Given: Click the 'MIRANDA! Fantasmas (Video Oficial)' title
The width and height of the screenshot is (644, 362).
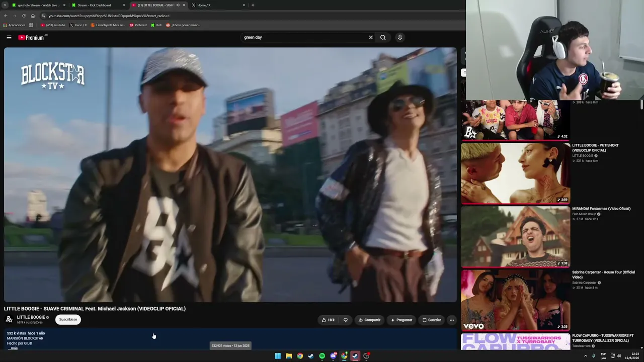Looking at the screenshot, I should click(x=601, y=209).
